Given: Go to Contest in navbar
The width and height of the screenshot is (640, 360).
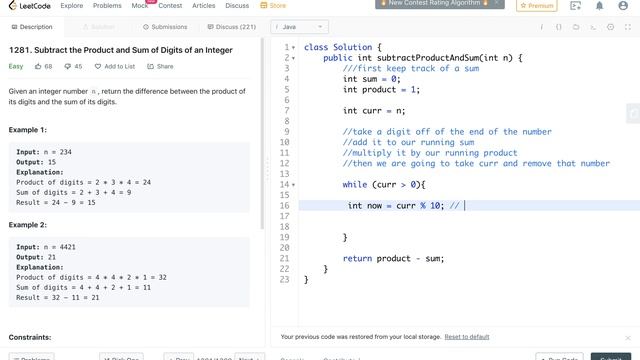Looking at the screenshot, I should coord(170,6).
